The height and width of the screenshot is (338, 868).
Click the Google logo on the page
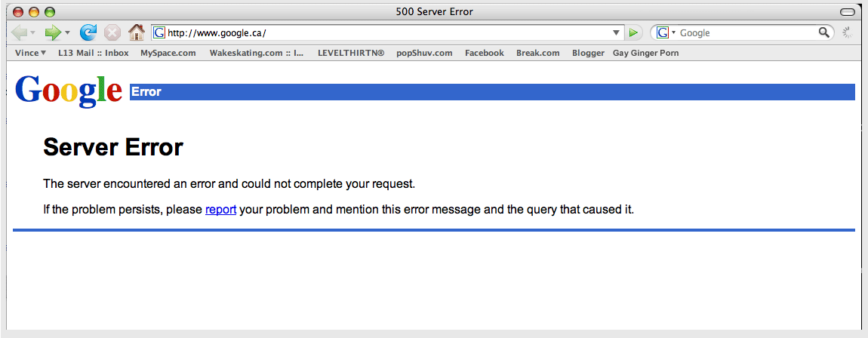pos(68,91)
